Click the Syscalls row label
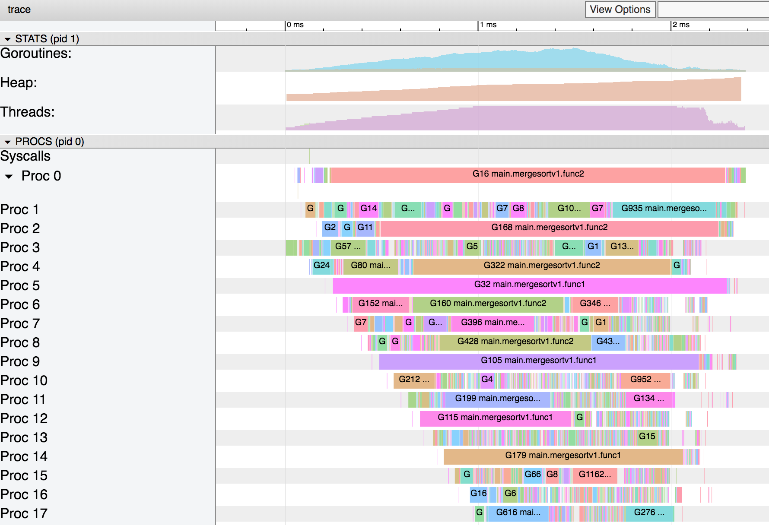The height and width of the screenshot is (532, 769). (x=25, y=156)
